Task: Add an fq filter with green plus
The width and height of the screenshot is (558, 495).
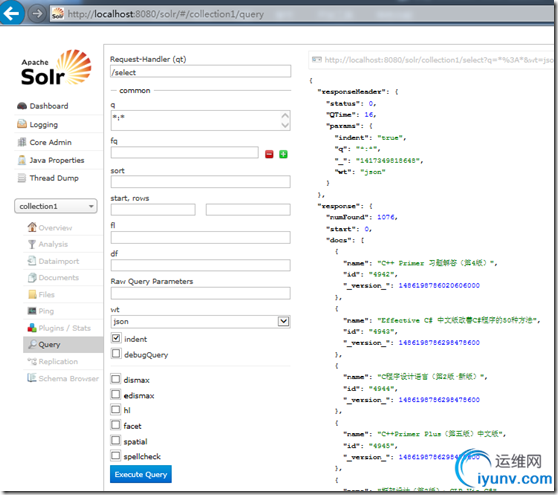Action: tap(283, 154)
